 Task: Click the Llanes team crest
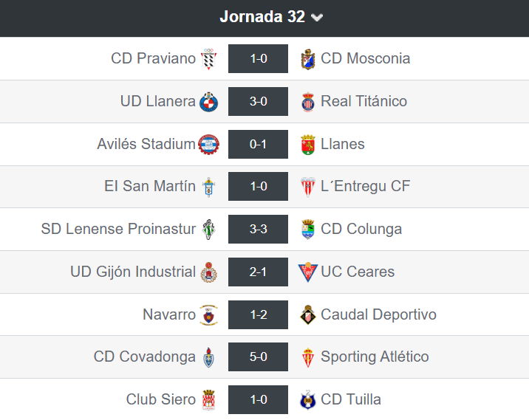tap(308, 145)
